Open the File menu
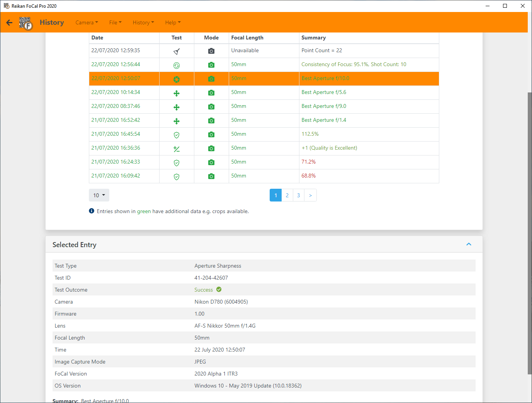This screenshot has width=532, height=403. (x=115, y=22)
